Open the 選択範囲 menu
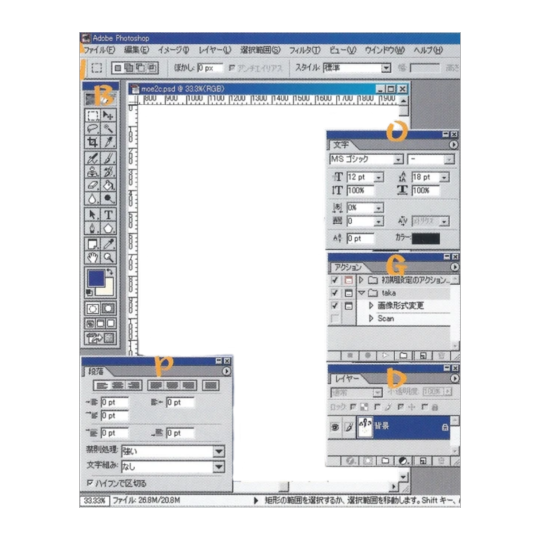540x540 pixels. click(260, 50)
